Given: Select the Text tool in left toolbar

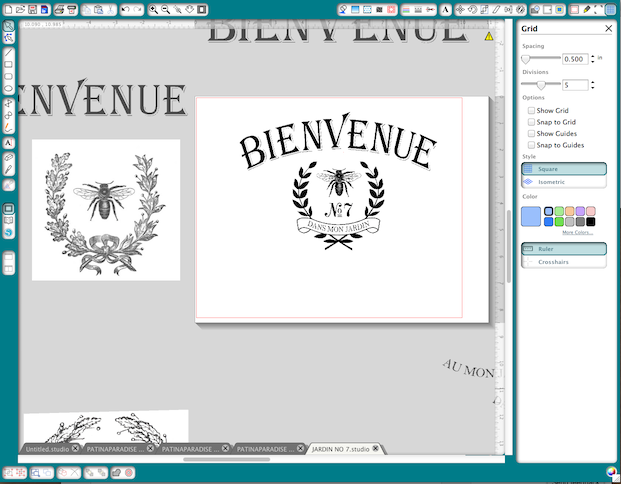Looking at the screenshot, I should (8, 143).
